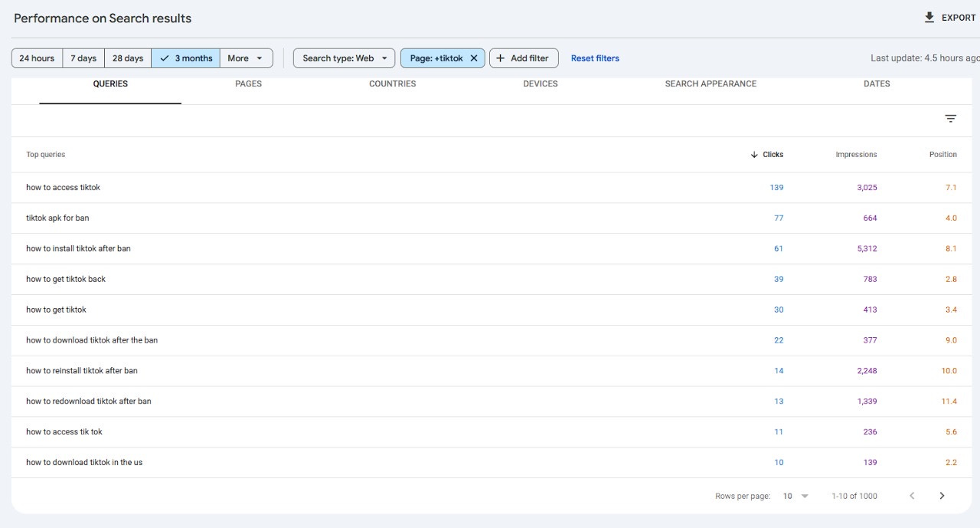Click the 3,025 impressions value
The height and width of the screenshot is (528, 980).
point(867,188)
